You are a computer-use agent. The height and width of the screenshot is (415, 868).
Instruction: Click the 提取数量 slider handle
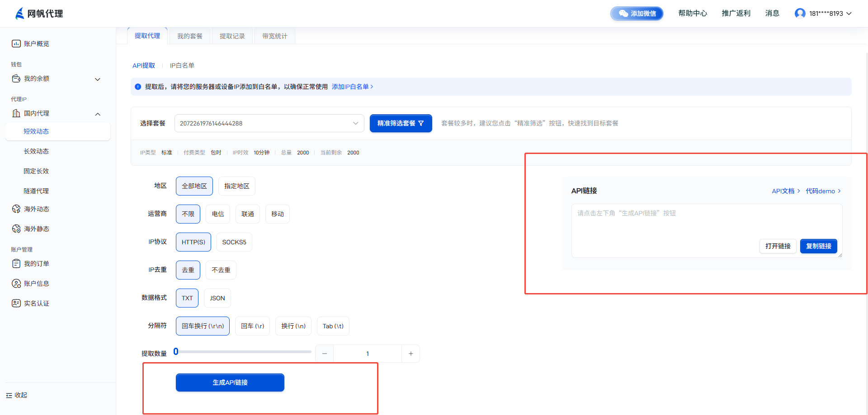(x=176, y=351)
